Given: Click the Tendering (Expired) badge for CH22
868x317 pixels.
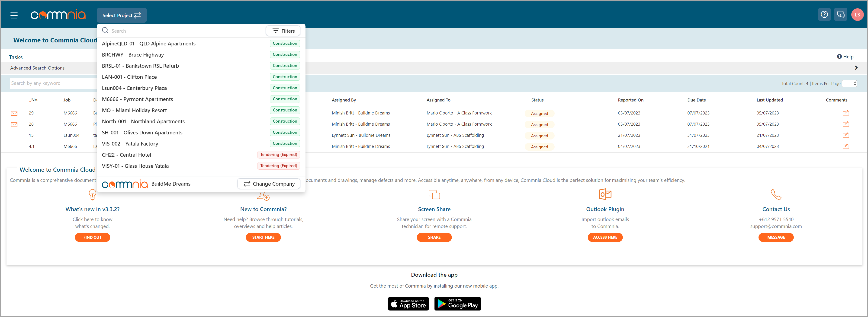Looking at the screenshot, I should point(278,155).
